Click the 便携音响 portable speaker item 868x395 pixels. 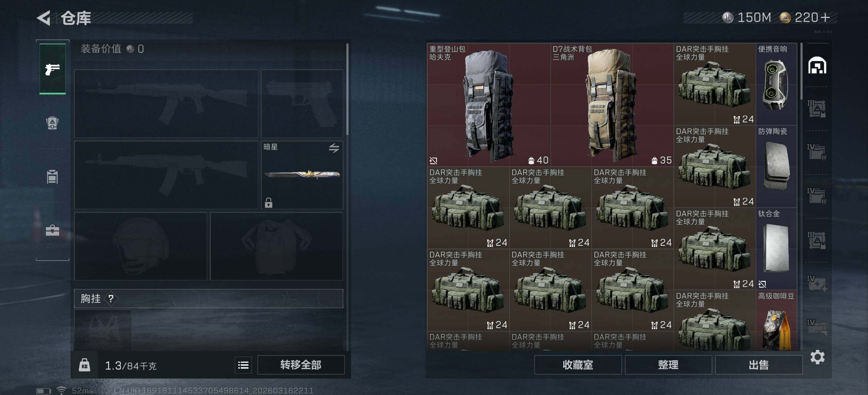(x=776, y=84)
